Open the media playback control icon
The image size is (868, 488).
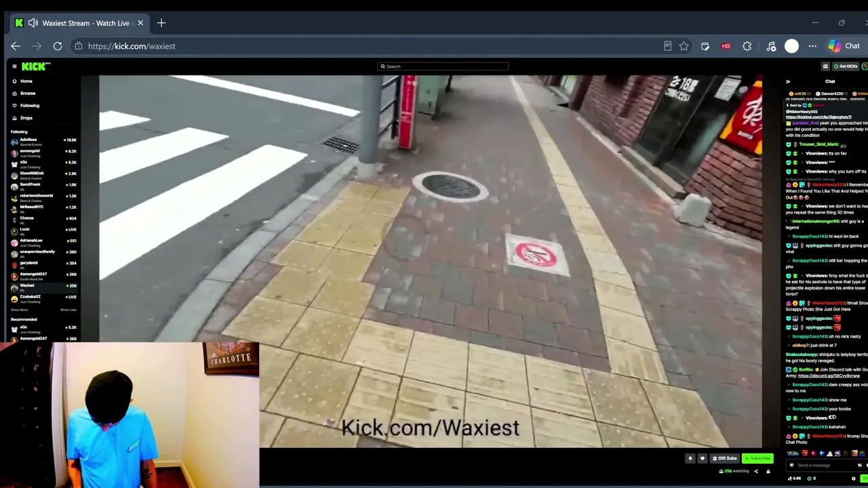click(x=771, y=46)
